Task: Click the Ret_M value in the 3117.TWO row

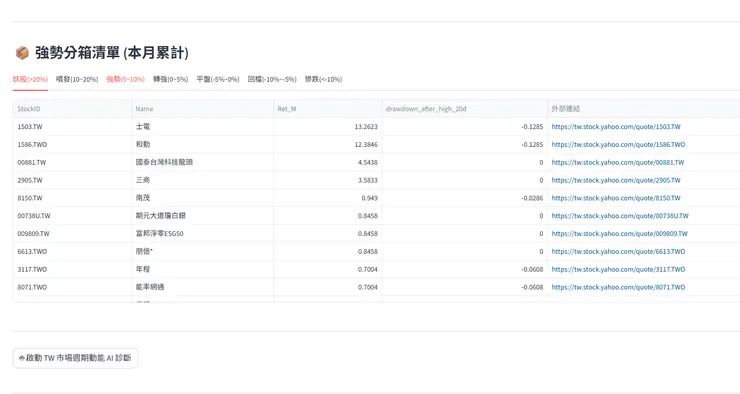Action: pos(328,269)
